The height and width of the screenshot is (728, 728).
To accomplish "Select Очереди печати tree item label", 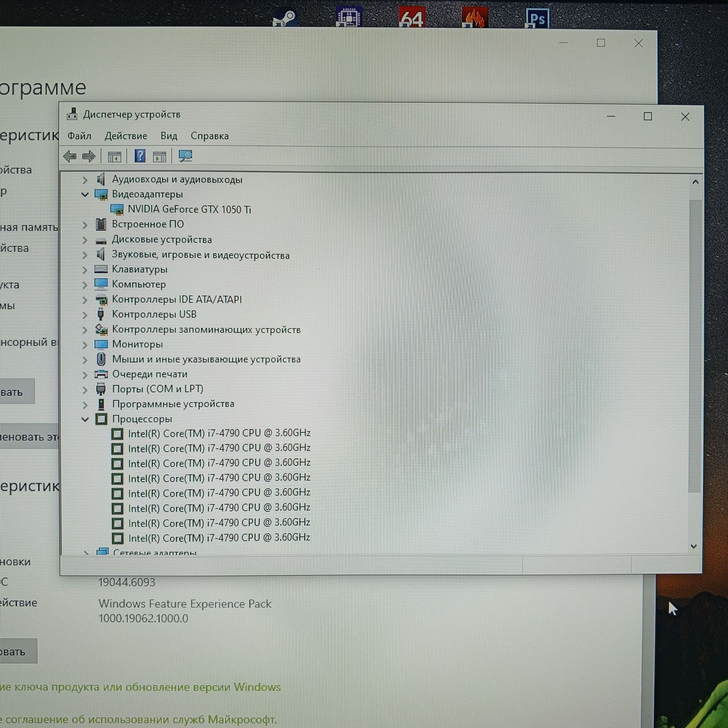I will 150,374.
